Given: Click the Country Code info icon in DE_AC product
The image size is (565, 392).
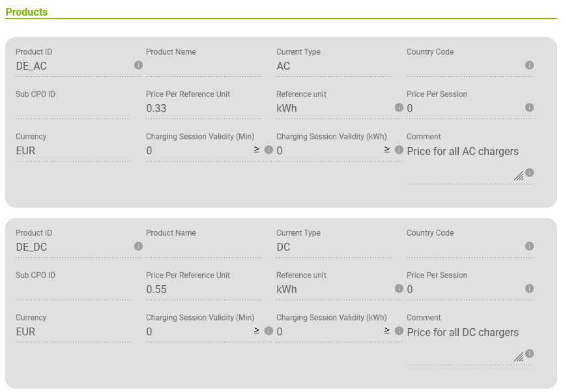Looking at the screenshot, I should tap(529, 65).
